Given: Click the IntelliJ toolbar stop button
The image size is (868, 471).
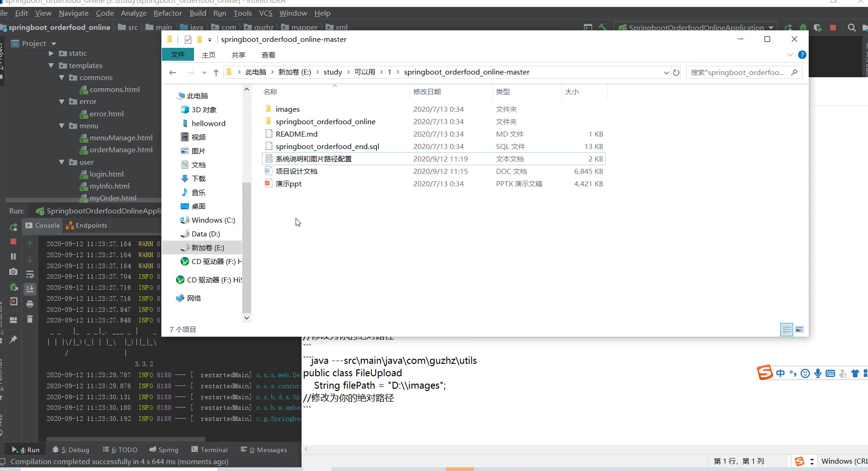Looking at the screenshot, I should 833,28.
